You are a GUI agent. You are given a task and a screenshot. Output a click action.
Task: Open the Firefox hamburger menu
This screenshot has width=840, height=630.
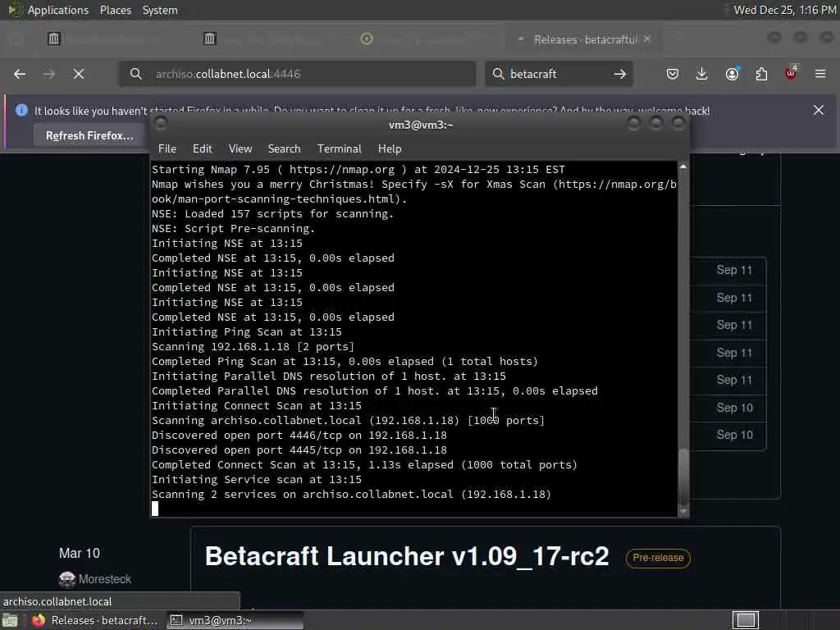(x=820, y=74)
